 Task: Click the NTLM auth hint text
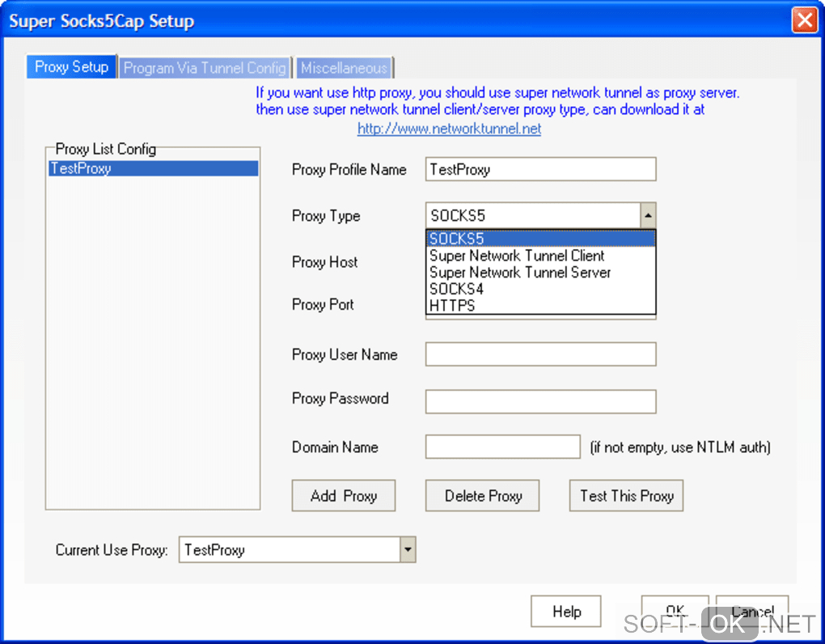[x=680, y=447]
